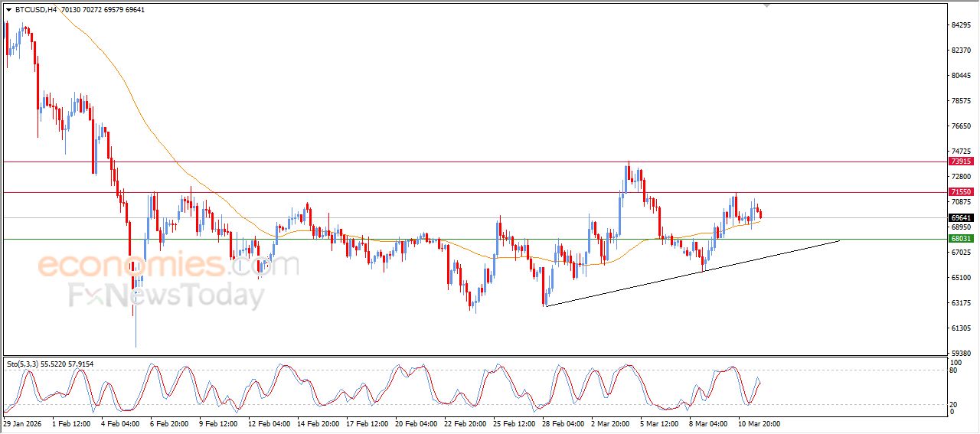Click the stochastic 20 level label
The height and width of the screenshot is (434, 980).
954,404
